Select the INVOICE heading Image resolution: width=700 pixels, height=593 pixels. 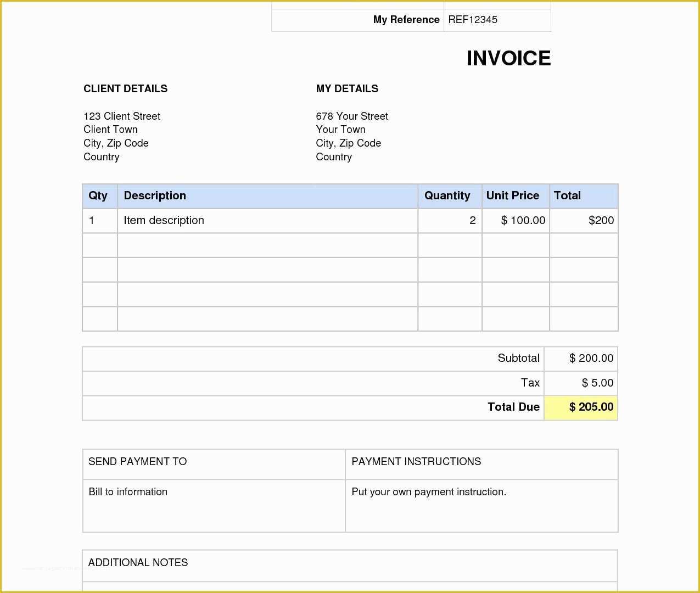[508, 58]
